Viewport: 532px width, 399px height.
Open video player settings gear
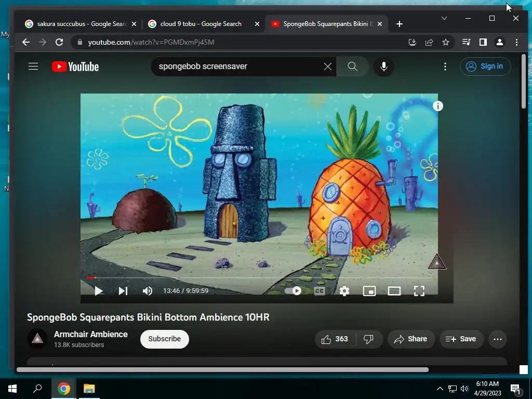344,291
